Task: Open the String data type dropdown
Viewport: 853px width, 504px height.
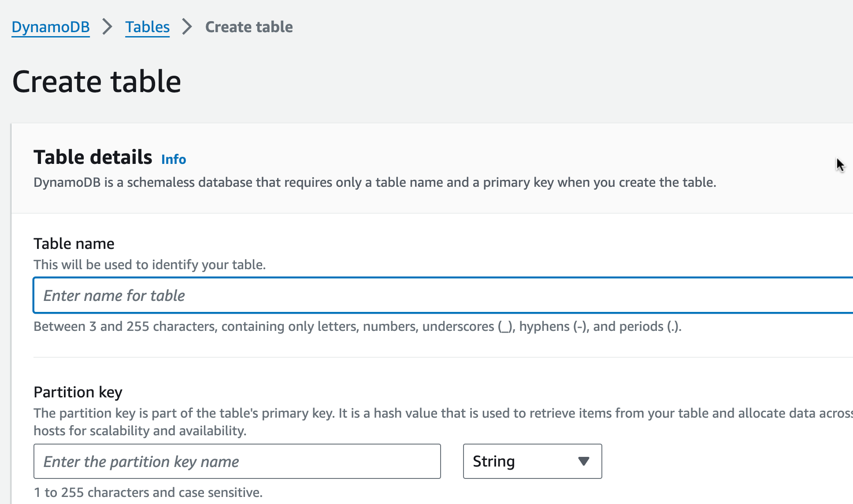Action: (524, 461)
